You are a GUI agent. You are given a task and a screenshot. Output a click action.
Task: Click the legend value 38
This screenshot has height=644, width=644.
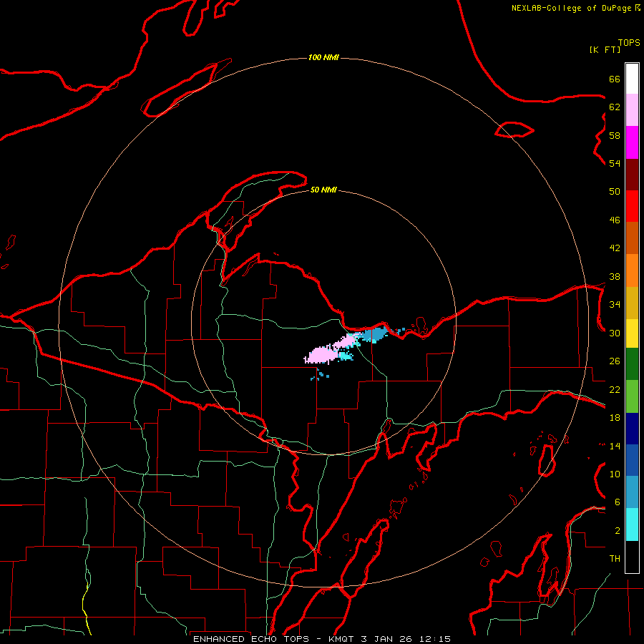[x=615, y=276]
